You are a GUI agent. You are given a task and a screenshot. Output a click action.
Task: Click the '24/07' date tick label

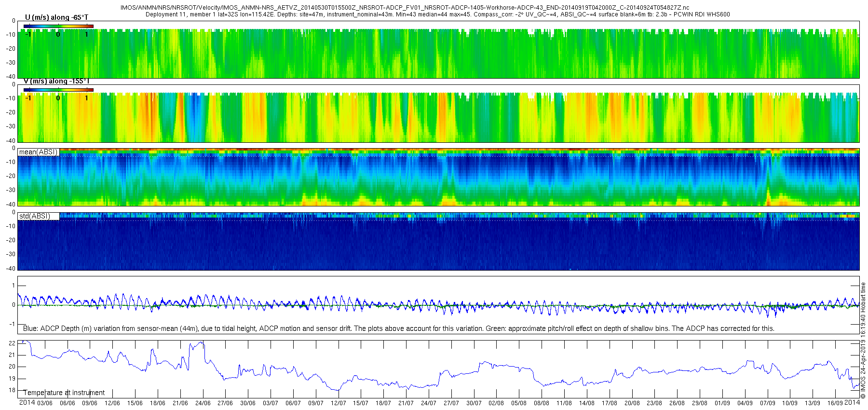click(429, 403)
